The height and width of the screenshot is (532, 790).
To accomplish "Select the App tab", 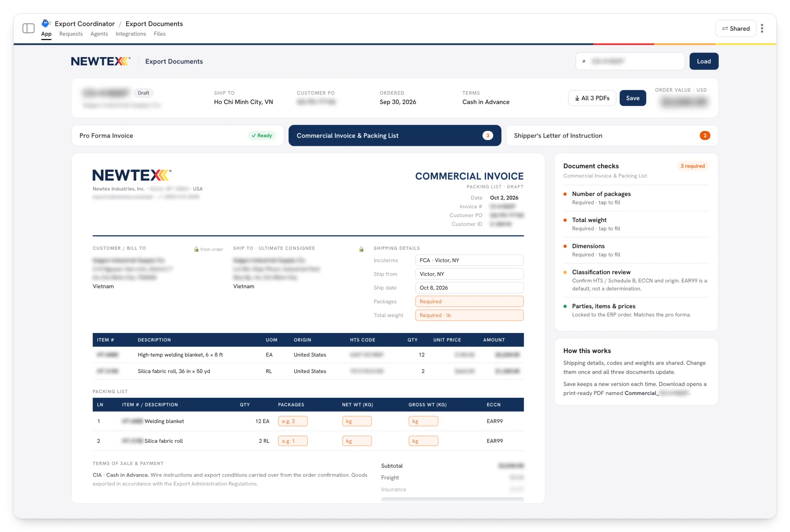I will coord(46,34).
